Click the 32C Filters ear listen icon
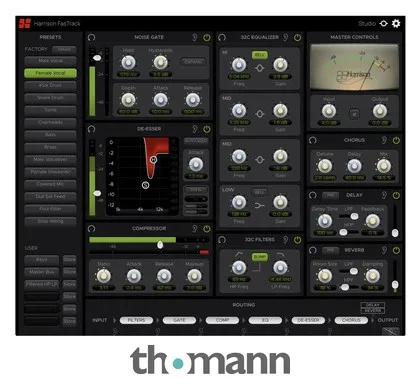Viewport: 420px width, 384px height. pyautogui.click(x=285, y=240)
